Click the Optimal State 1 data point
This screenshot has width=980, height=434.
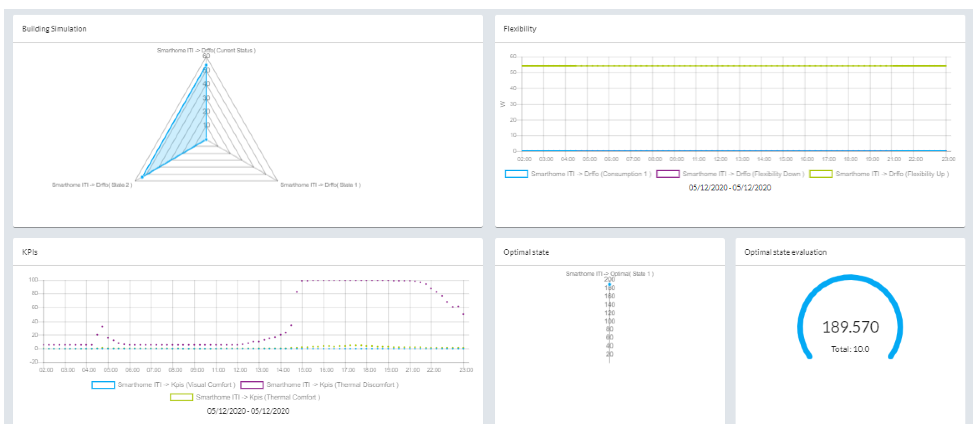pyautogui.click(x=609, y=285)
